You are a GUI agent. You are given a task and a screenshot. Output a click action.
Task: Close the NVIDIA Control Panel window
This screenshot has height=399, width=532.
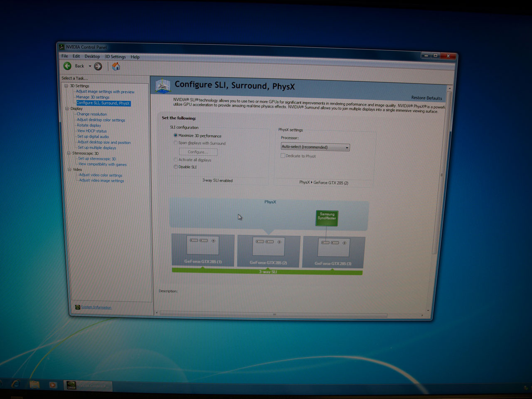(x=448, y=56)
